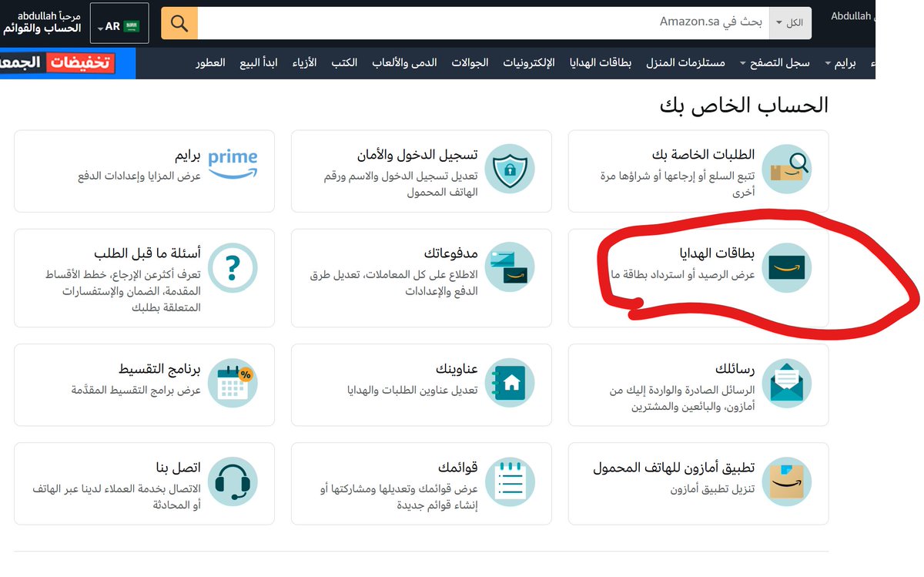The image size is (924, 577).
Task: Click the question mark icon for أسئلة ما قبل الطلب
Action: (x=233, y=267)
